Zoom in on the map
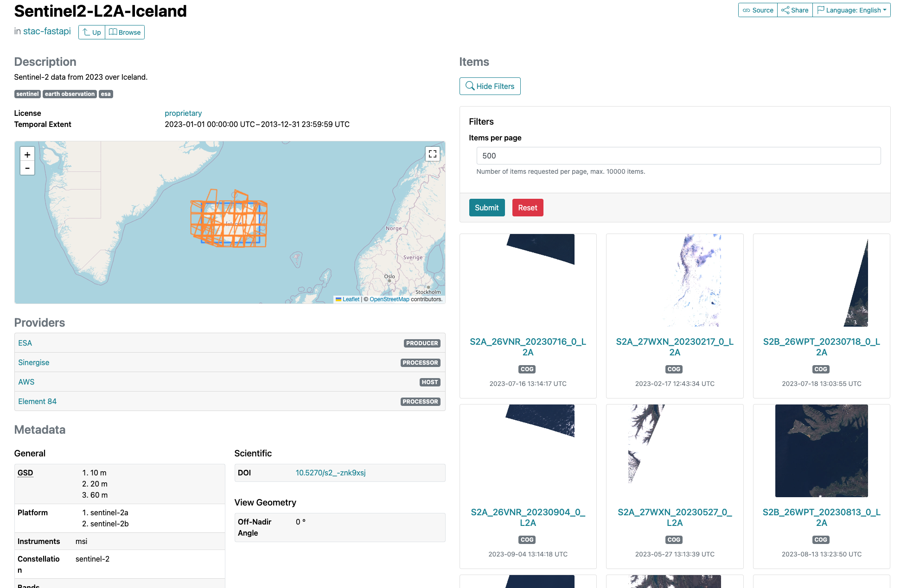The width and height of the screenshot is (907, 588). pyautogui.click(x=27, y=155)
